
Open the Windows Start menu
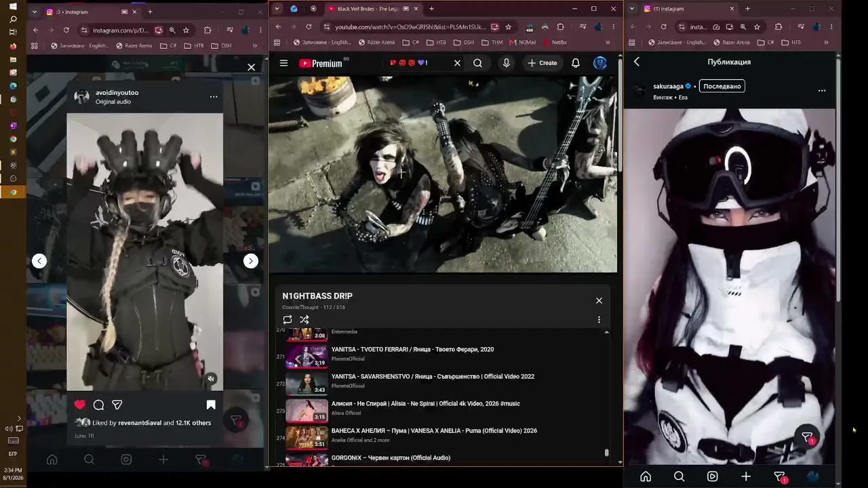[13, 5]
